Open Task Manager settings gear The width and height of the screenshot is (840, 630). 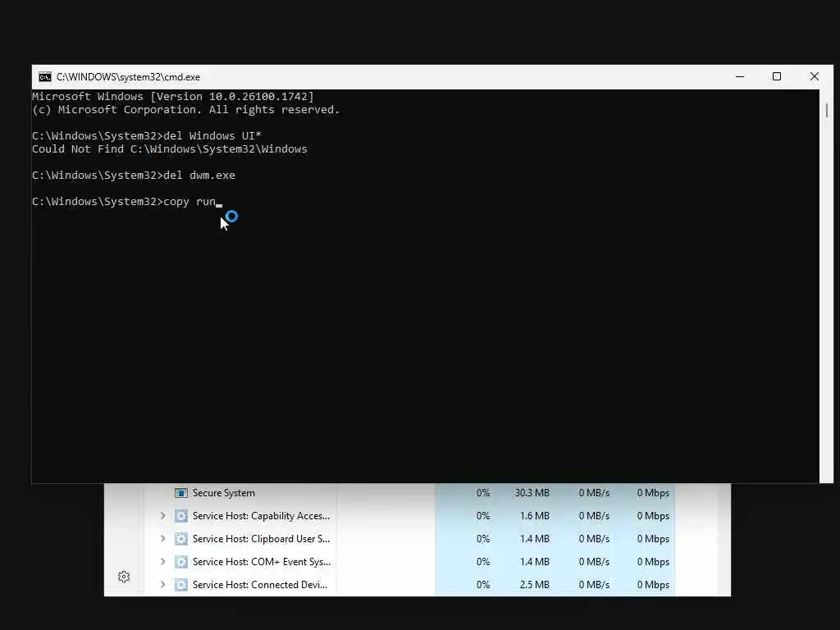coord(124,577)
